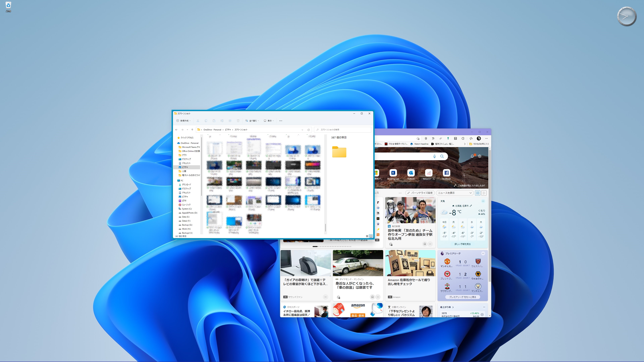644x362 pixels.
Task: Open その他のお気に入り folder in Edge
Action: click(479, 144)
